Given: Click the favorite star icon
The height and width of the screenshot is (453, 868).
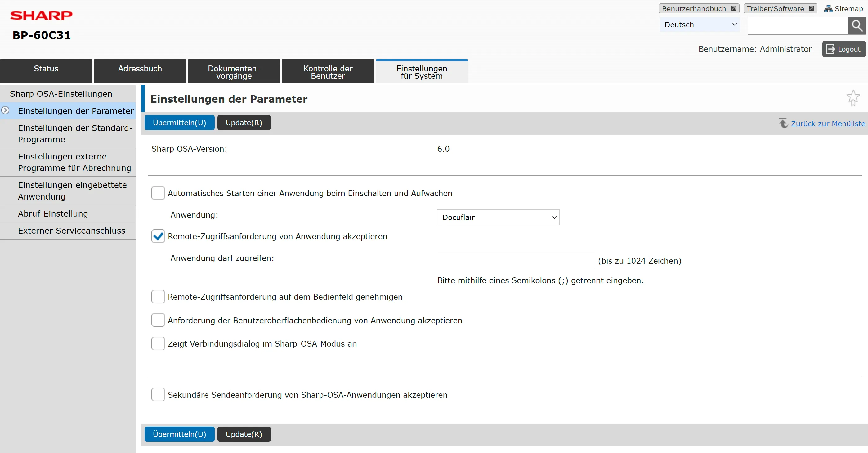Looking at the screenshot, I should pyautogui.click(x=853, y=98).
